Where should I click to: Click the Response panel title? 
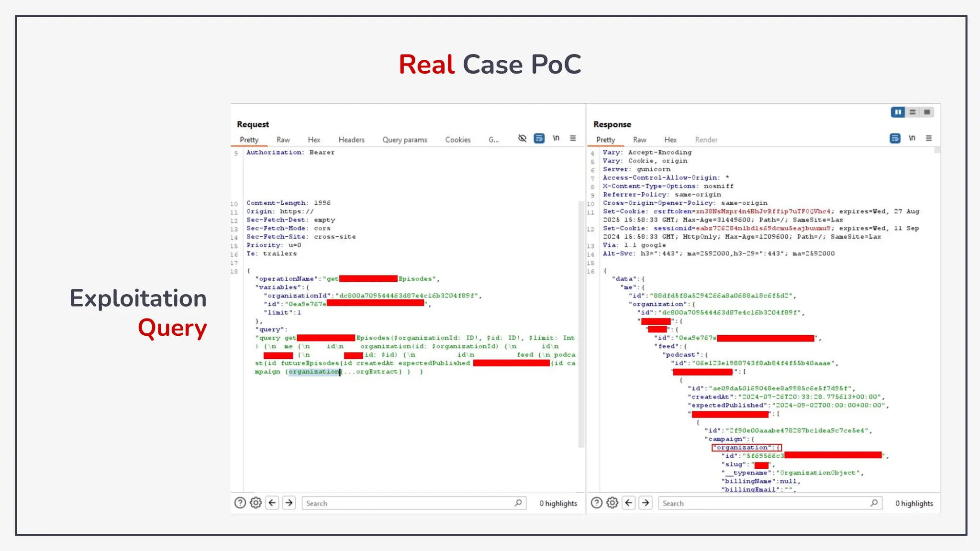tap(612, 124)
